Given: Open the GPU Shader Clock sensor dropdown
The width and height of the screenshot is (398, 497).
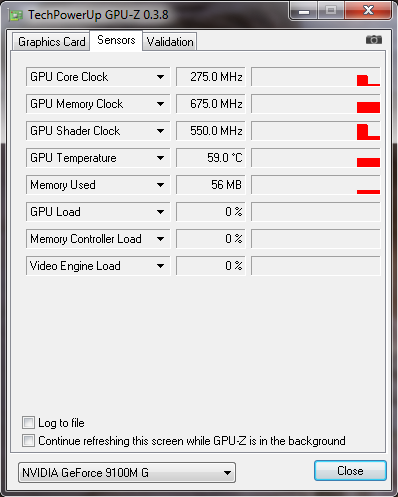Looking at the screenshot, I should 160,131.
